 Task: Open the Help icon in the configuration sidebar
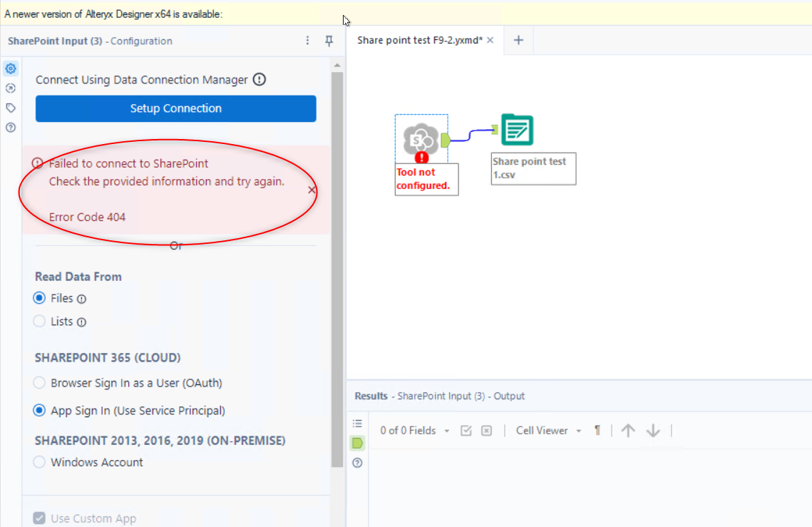point(10,128)
